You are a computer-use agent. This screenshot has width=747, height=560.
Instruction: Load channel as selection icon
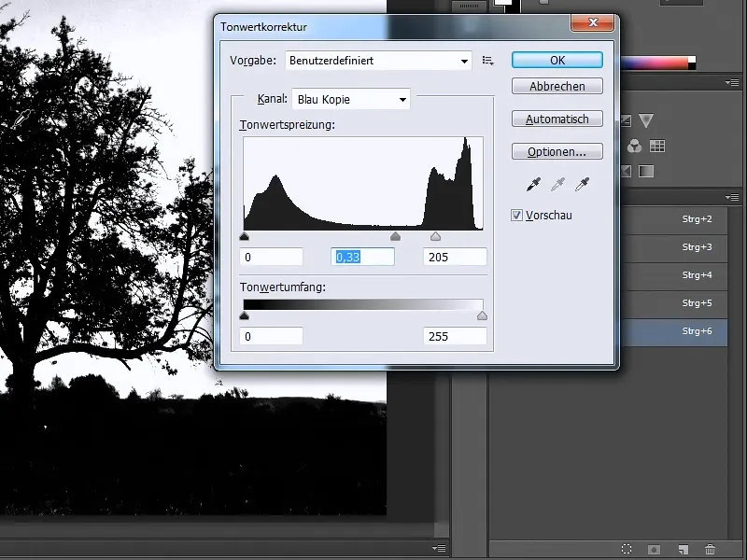pos(627,549)
